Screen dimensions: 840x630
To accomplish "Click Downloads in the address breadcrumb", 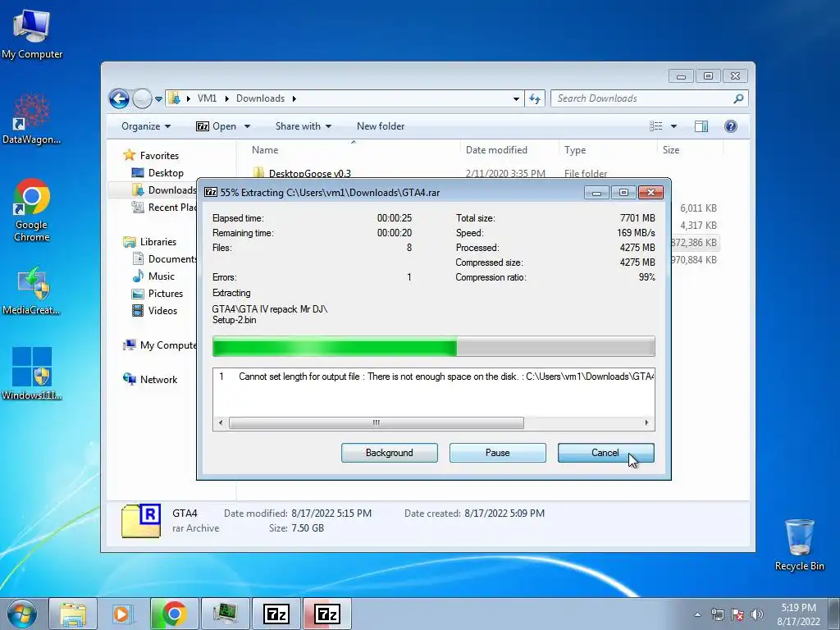I will [x=260, y=98].
